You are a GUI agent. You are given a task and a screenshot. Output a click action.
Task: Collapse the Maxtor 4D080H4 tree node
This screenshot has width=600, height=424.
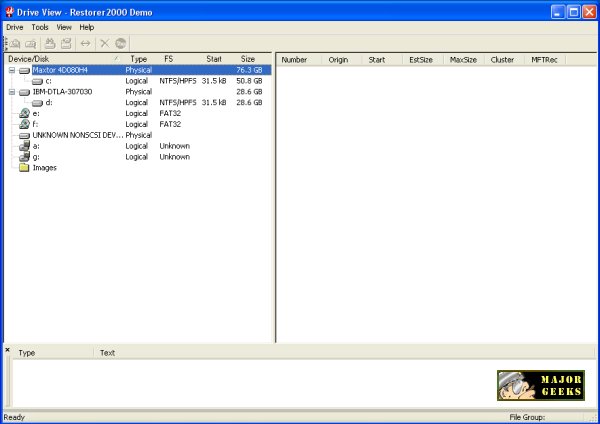pyautogui.click(x=12, y=70)
